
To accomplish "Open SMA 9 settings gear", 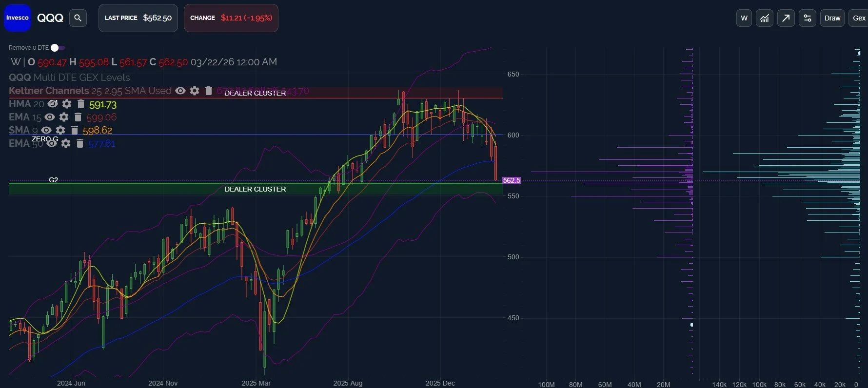I will (60, 130).
